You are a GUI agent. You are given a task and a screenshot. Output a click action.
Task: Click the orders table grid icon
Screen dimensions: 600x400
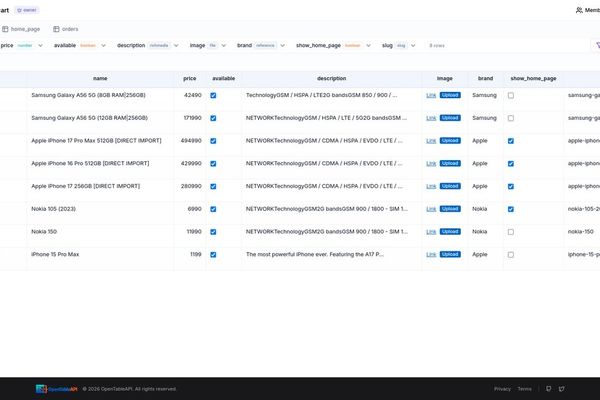pyautogui.click(x=56, y=29)
